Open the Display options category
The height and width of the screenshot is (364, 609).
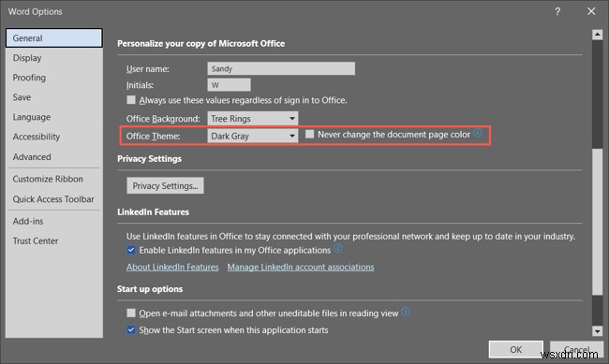coord(54,58)
